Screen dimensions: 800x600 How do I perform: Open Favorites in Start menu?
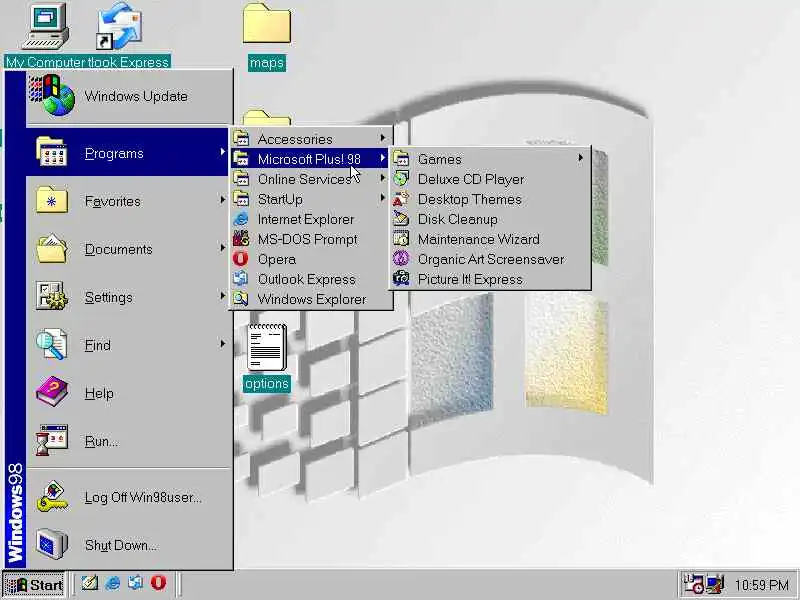tap(128, 201)
